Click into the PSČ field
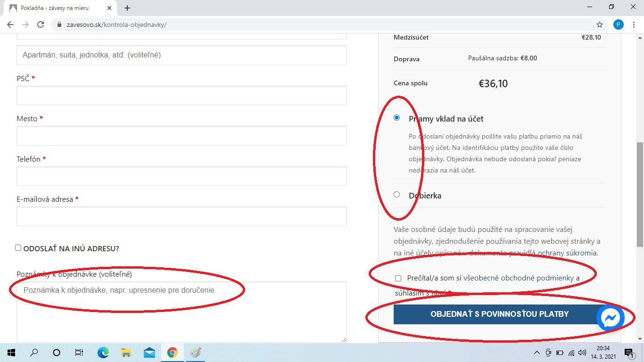The width and height of the screenshot is (644, 362). pyautogui.click(x=182, y=96)
